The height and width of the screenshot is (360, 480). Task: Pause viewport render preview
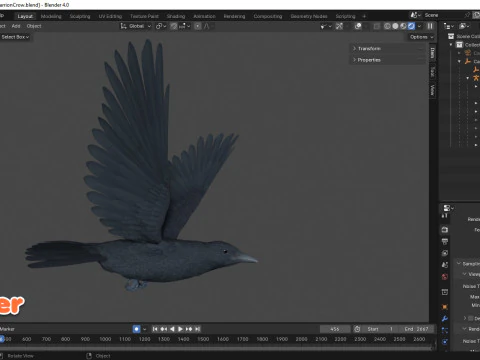(x=430, y=26)
